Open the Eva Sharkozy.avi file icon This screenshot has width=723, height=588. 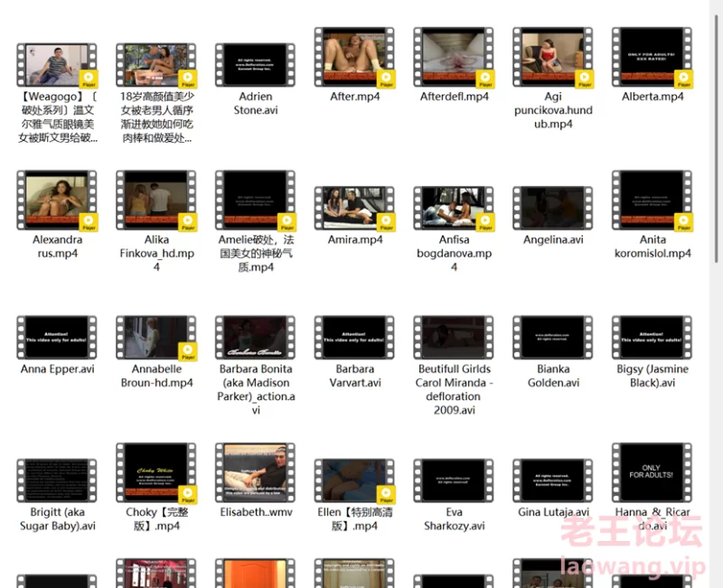(454, 481)
